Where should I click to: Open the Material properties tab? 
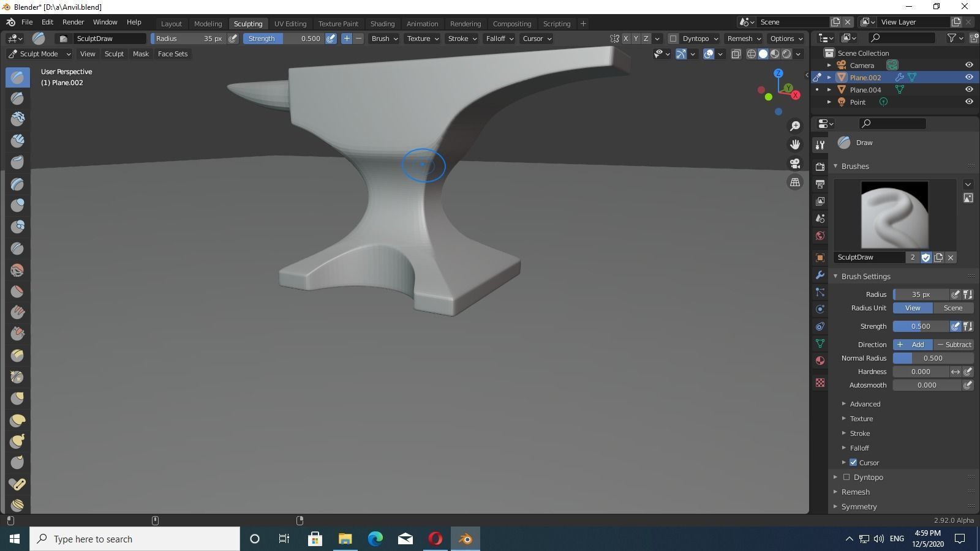(x=820, y=361)
